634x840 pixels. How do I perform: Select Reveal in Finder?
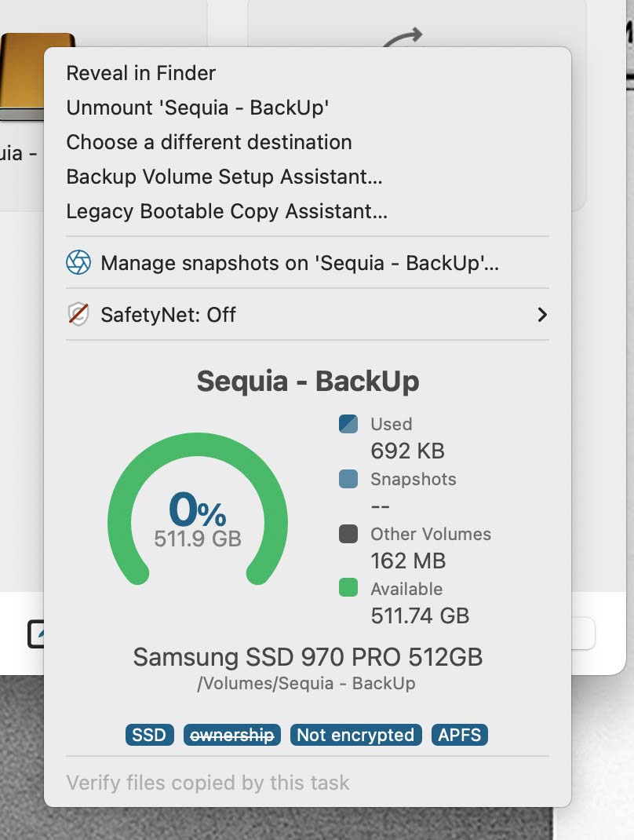click(x=141, y=73)
